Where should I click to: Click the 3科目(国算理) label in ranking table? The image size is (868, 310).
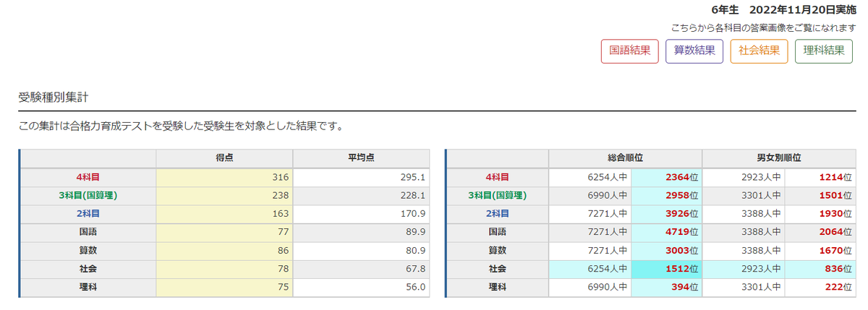497,195
